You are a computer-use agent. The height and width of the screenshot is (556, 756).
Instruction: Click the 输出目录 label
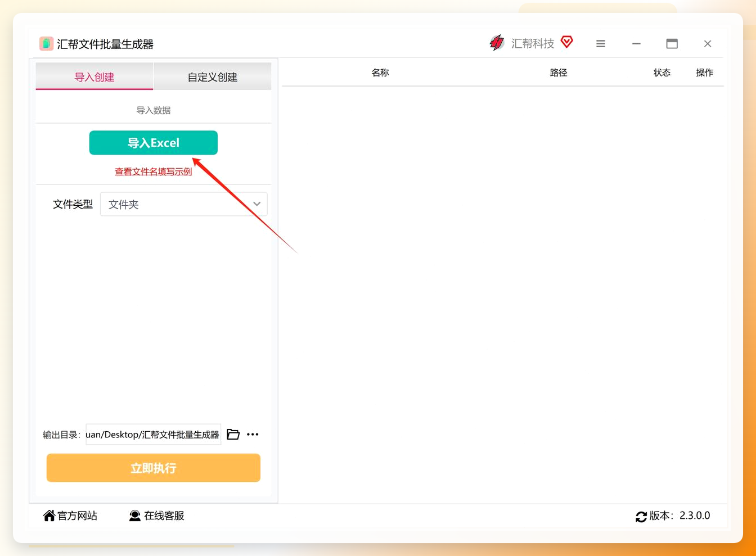click(62, 435)
